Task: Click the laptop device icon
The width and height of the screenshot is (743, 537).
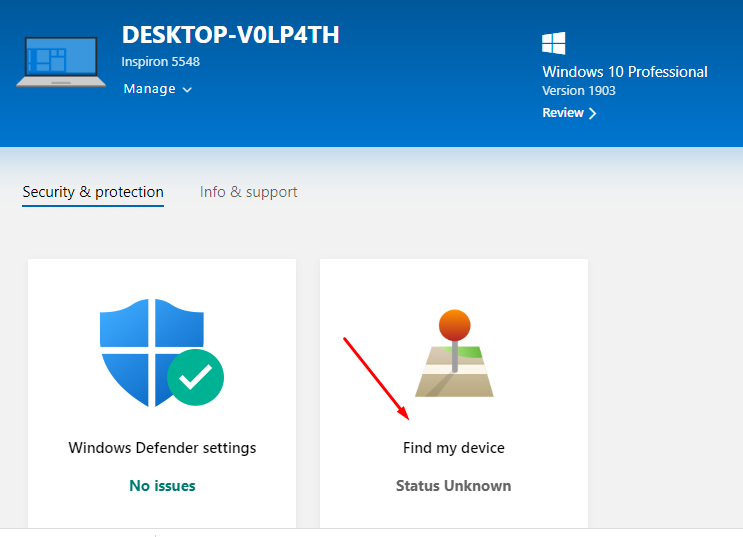Action: 61,62
